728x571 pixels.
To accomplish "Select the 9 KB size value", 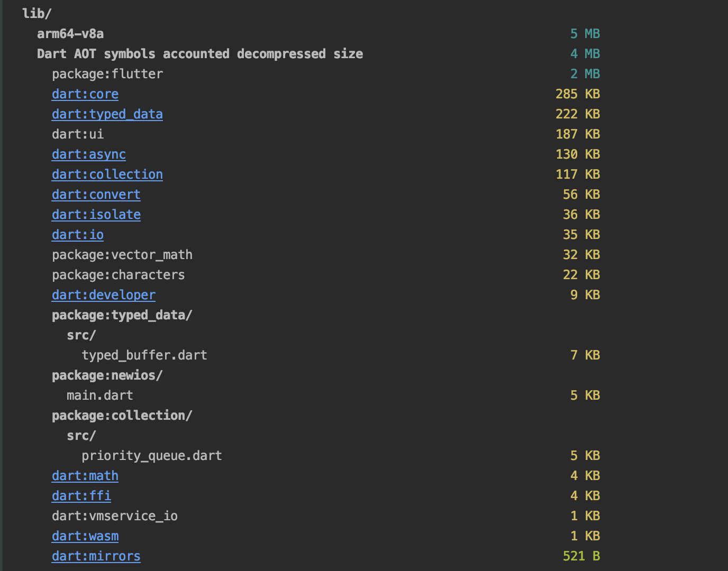I will click(585, 295).
